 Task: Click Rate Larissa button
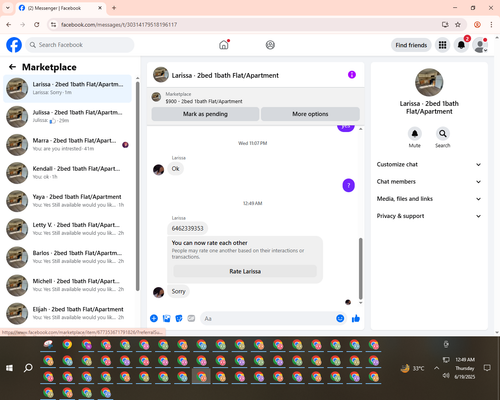[245, 271]
